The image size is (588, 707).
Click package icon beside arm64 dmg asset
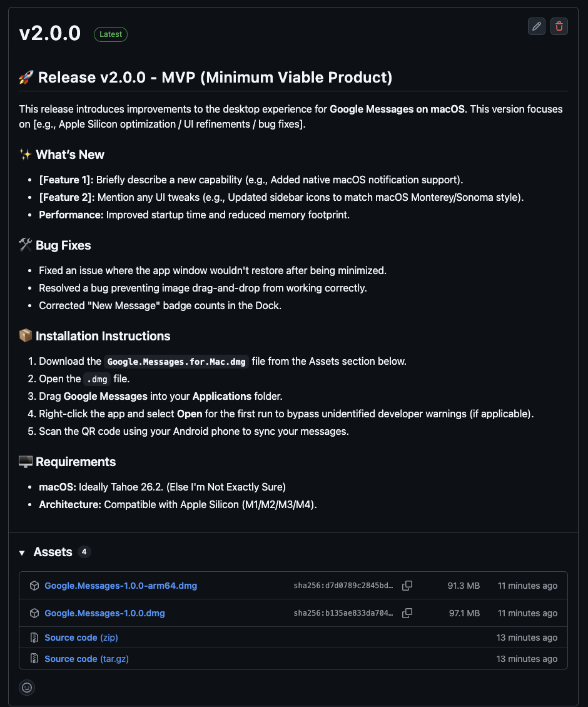pos(34,586)
